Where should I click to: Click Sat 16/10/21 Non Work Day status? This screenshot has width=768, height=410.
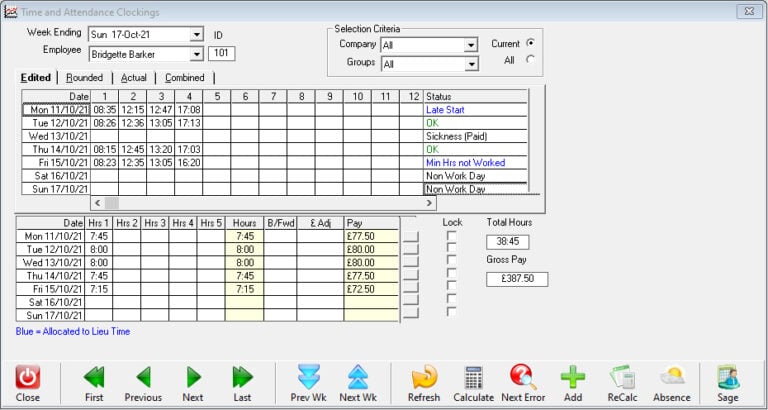coord(475,176)
